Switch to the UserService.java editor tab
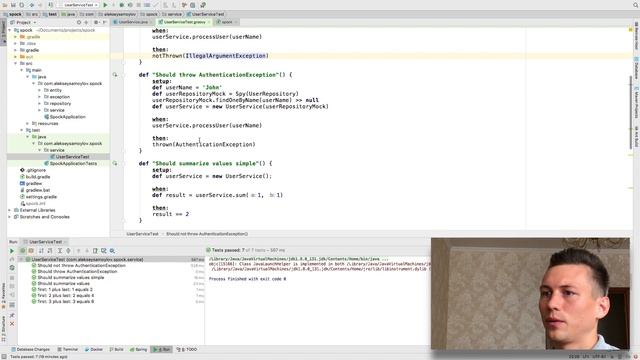Viewport: 640px width, 360px height. click(x=132, y=22)
